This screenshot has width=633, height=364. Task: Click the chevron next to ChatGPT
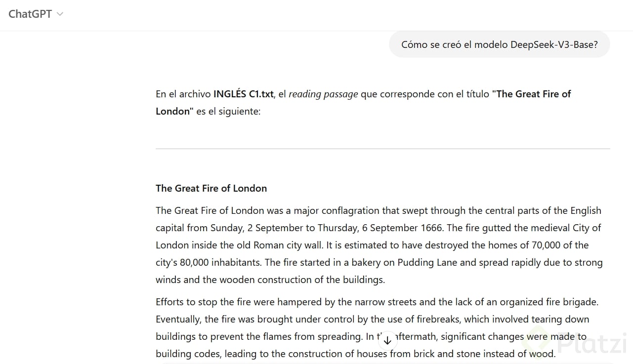tap(60, 14)
